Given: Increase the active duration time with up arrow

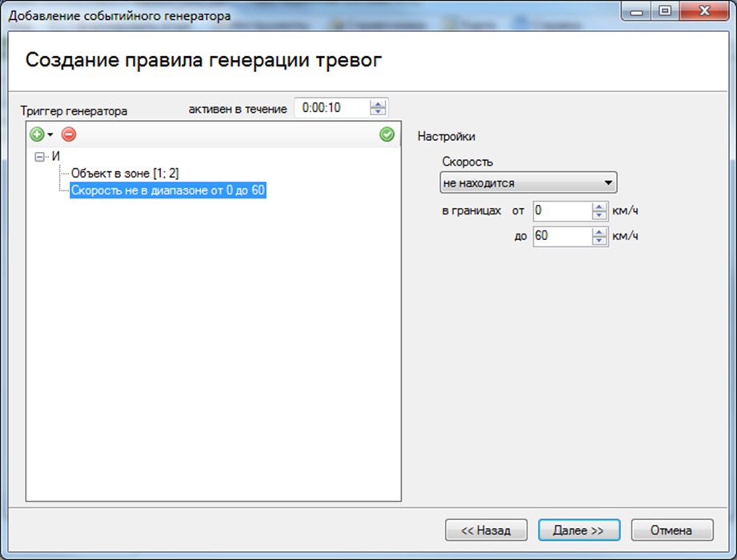Looking at the screenshot, I should click(x=378, y=104).
